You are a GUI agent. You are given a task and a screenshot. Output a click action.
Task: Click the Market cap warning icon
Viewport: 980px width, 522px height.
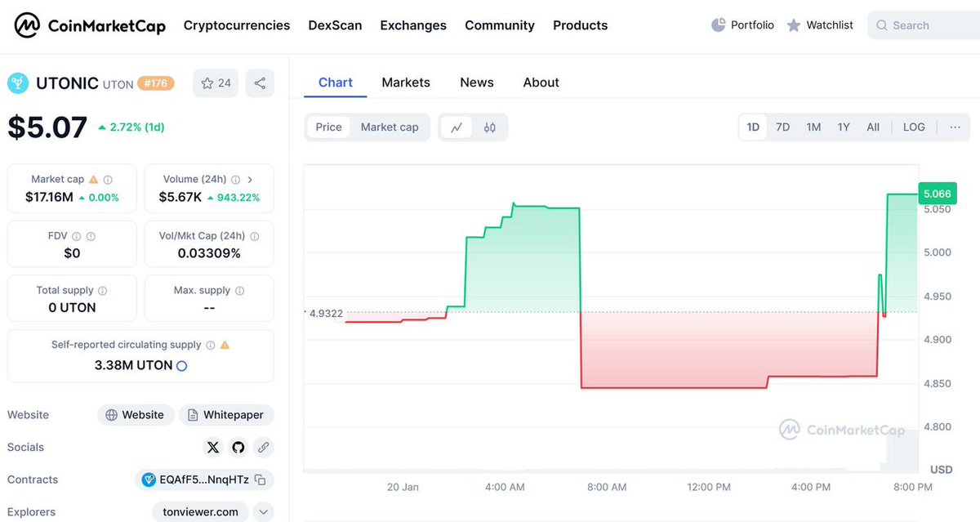tap(93, 179)
